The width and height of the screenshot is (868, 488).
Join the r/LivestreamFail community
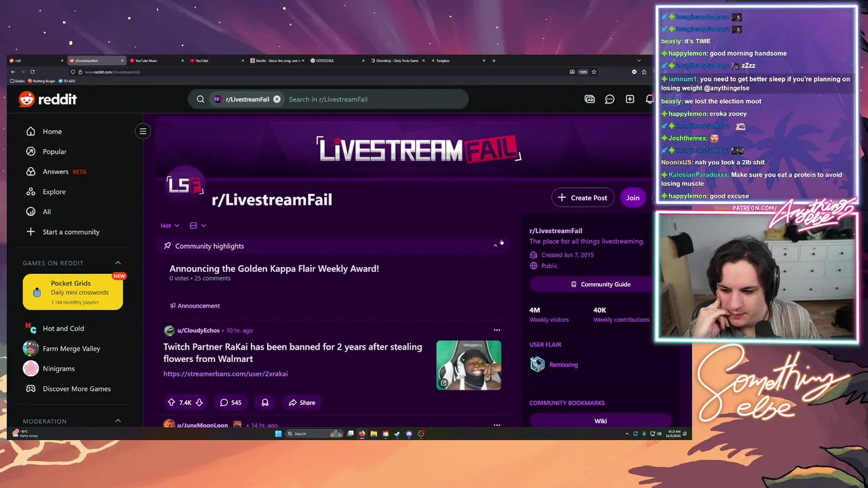point(633,198)
